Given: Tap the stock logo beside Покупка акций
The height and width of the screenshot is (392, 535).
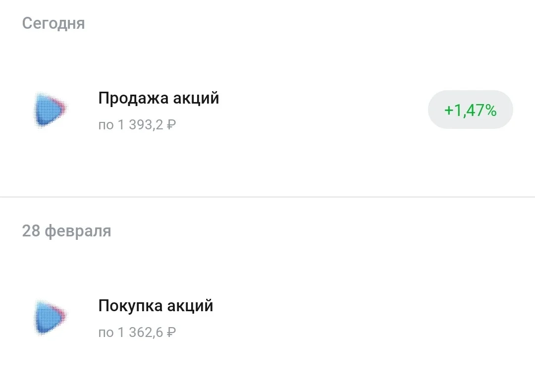Looking at the screenshot, I should pos(50,317).
